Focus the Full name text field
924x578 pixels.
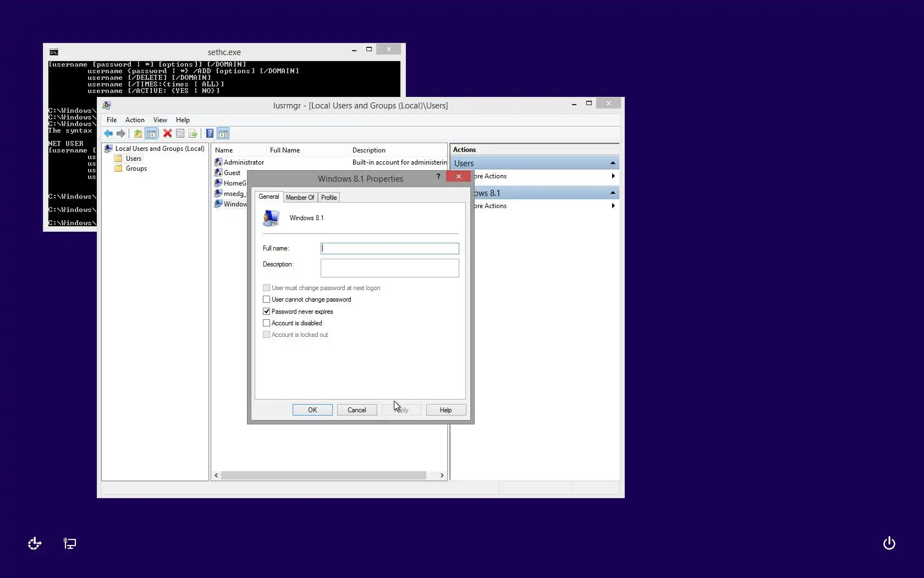coord(390,249)
